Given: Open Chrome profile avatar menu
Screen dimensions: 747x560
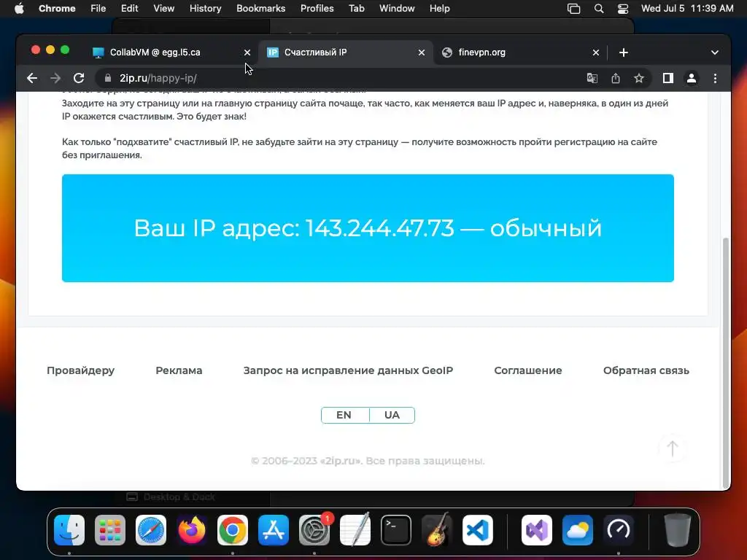Looking at the screenshot, I should tap(692, 78).
